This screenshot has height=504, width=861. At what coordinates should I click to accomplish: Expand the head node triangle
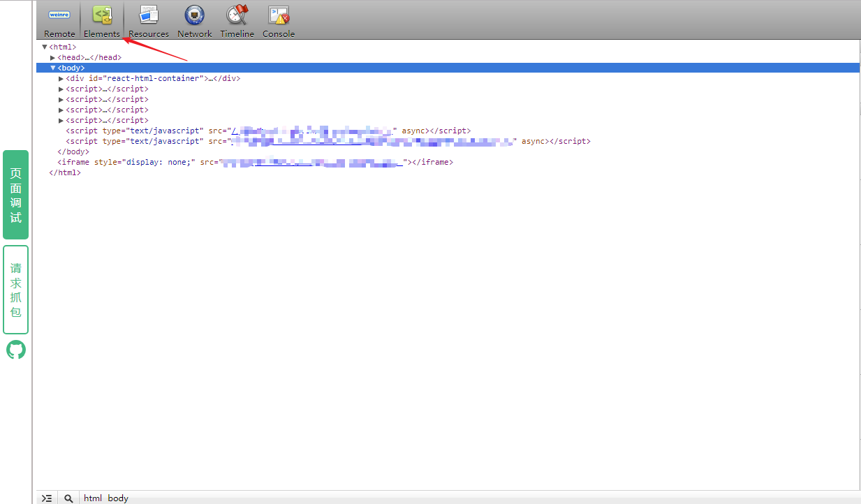coord(53,57)
